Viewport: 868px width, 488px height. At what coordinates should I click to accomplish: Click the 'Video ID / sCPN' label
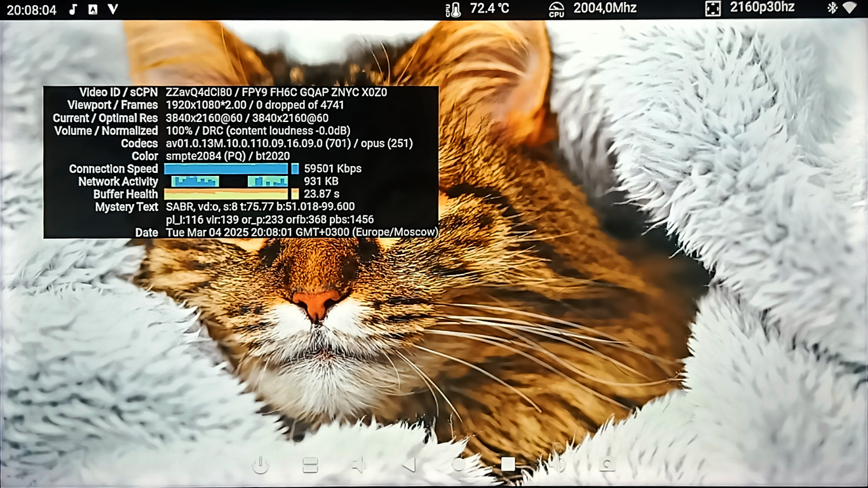click(x=119, y=92)
